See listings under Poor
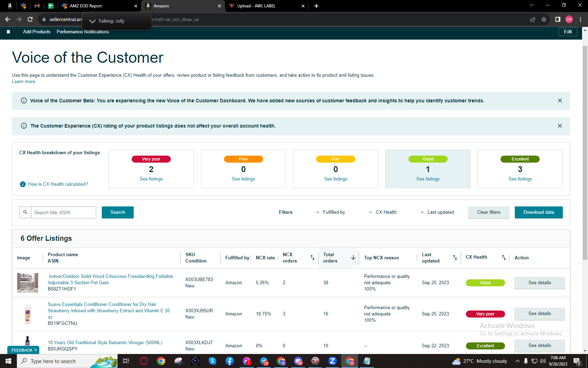The height and width of the screenshot is (368, 588). pos(243,179)
